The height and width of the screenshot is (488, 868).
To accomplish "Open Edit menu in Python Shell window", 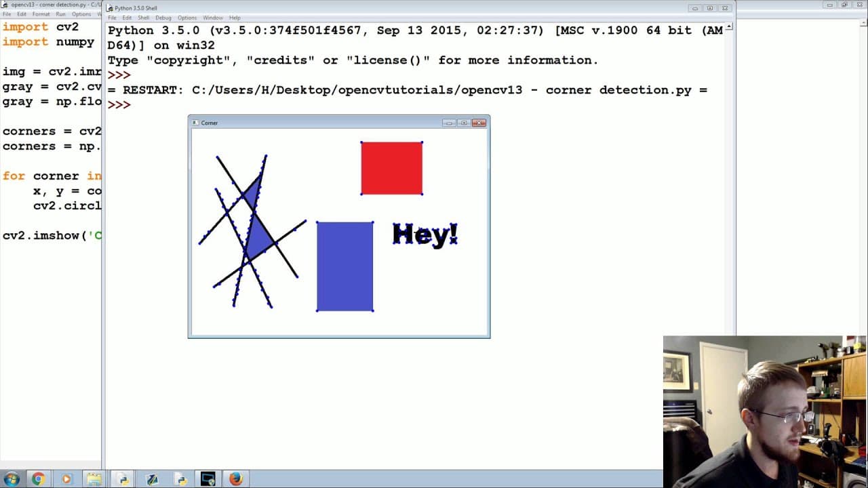I will 127,18.
